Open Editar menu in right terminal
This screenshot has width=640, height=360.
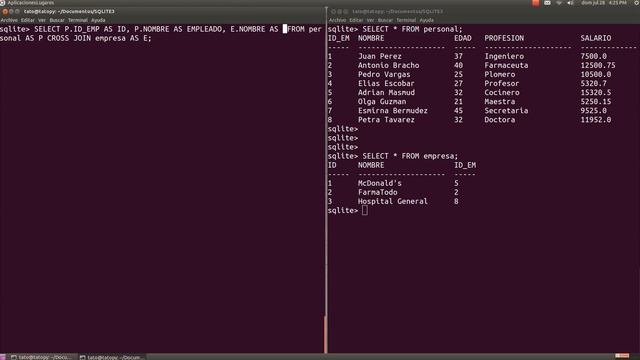[356, 20]
